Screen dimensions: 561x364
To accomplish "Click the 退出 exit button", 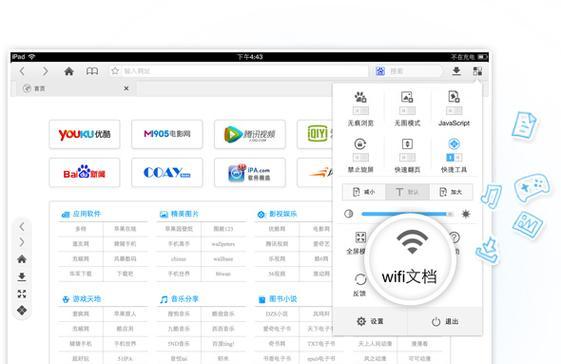I will pyautogui.click(x=445, y=321).
